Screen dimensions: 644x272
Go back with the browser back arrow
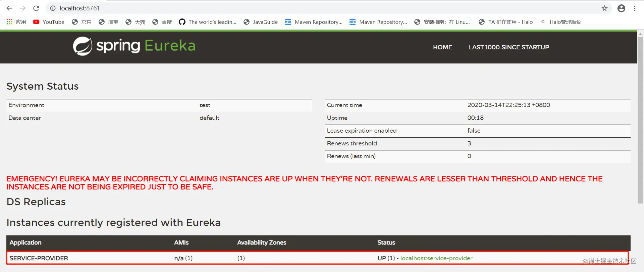coord(9,8)
